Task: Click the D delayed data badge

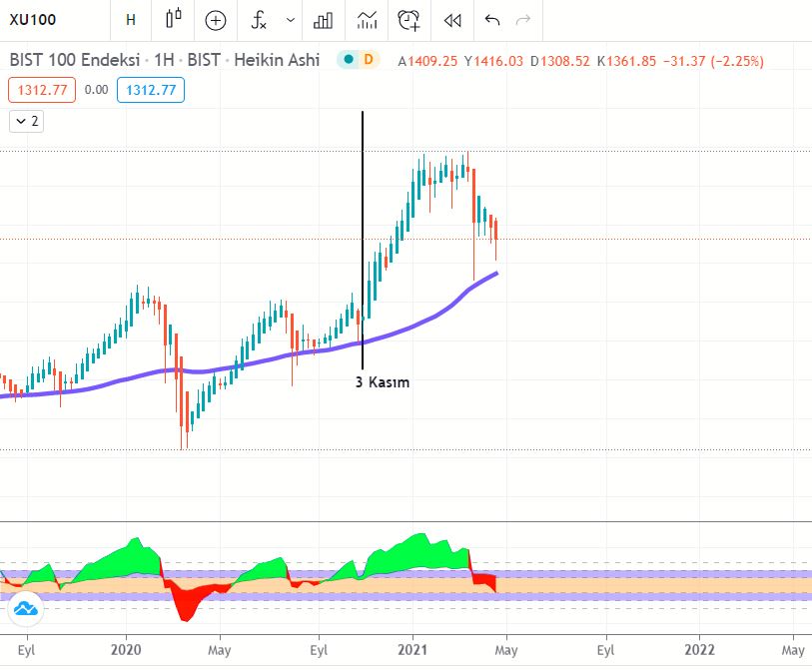Action: point(369,60)
